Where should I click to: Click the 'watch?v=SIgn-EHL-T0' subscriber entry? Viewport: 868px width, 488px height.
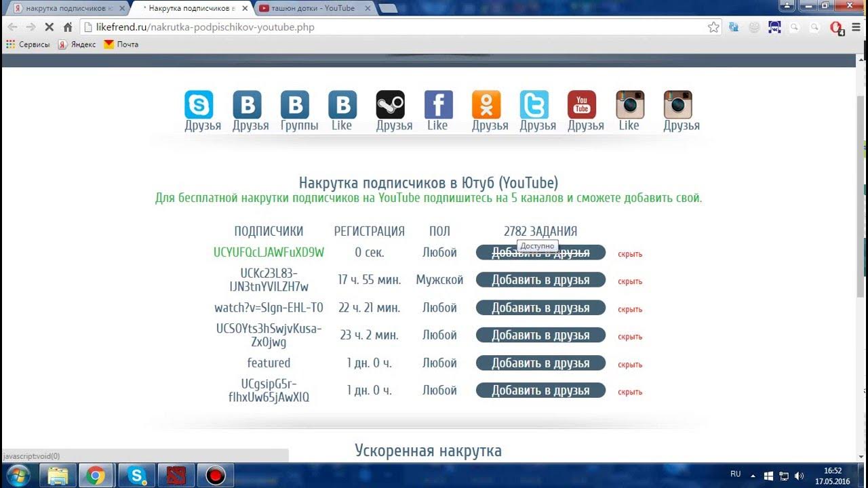point(269,308)
